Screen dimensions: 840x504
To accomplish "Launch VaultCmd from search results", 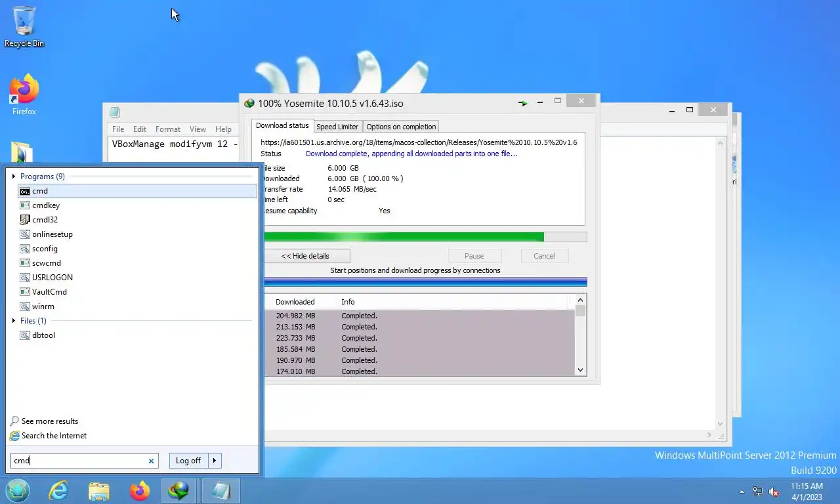I will 138,292.
